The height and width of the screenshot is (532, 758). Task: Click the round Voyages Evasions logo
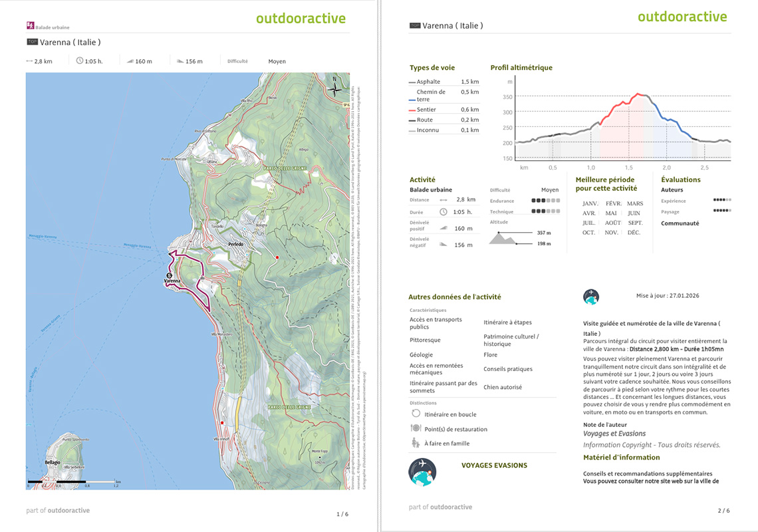(x=422, y=471)
